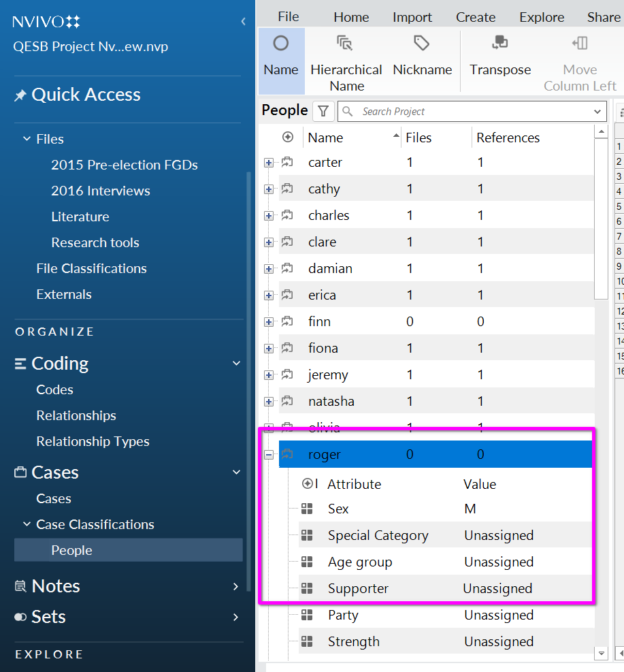Click the filter funnel icon beside People
This screenshot has width=624, height=672.
tap(323, 111)
